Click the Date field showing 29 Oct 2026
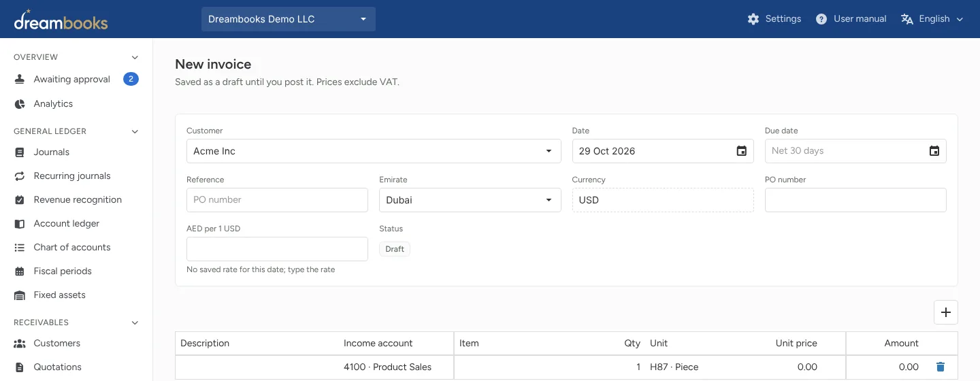 click(x=663, y=151)
